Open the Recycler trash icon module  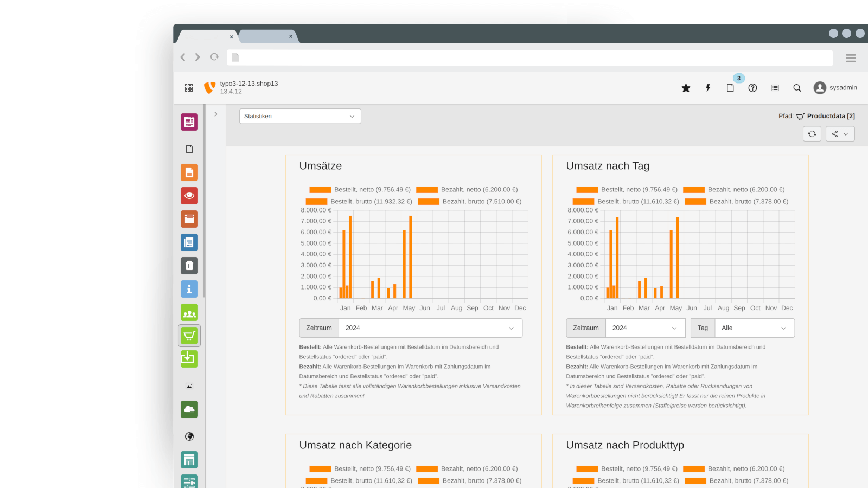(x=189, y=266)
